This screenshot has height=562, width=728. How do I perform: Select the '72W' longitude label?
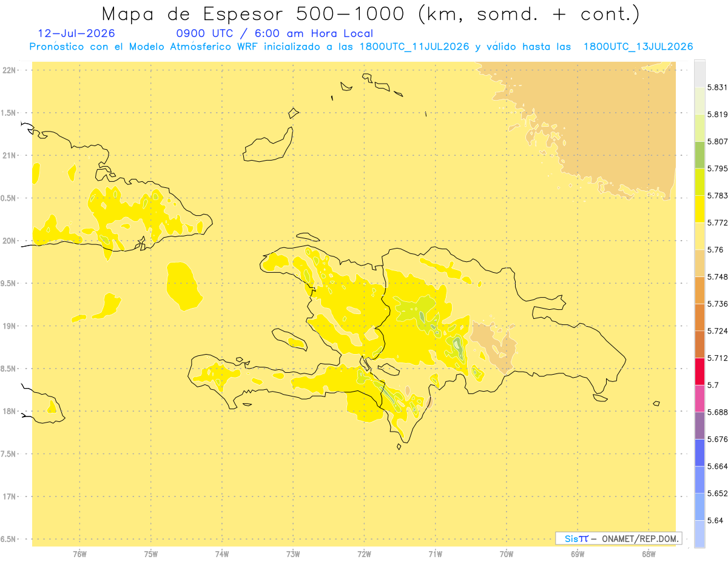point(364,554)
